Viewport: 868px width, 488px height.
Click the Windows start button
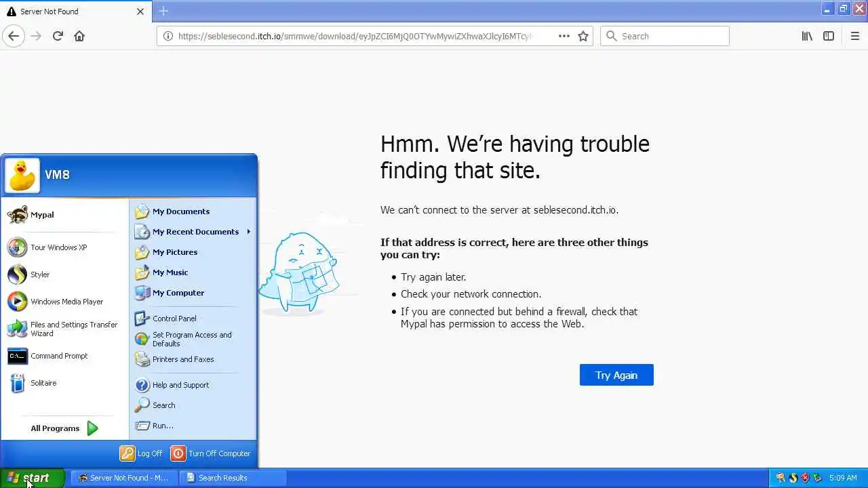[32, 478]
